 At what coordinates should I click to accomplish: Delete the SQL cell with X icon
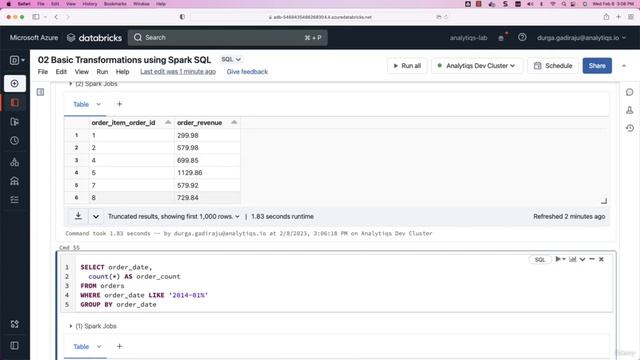click(601, 259)
